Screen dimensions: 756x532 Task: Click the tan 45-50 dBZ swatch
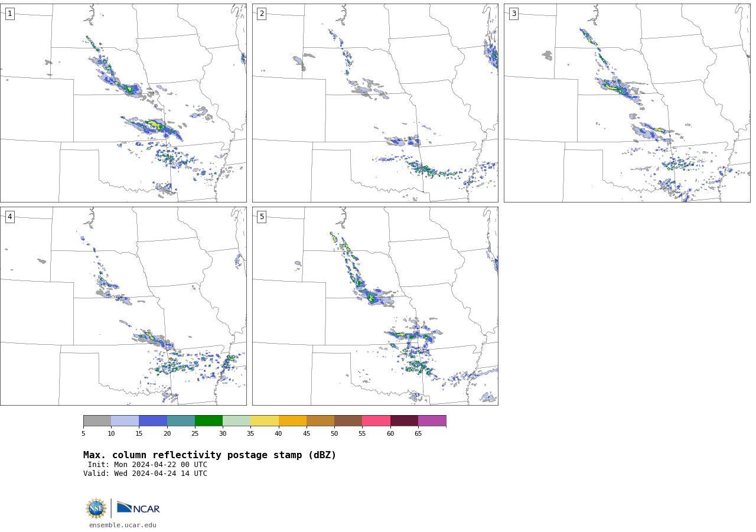320,421
